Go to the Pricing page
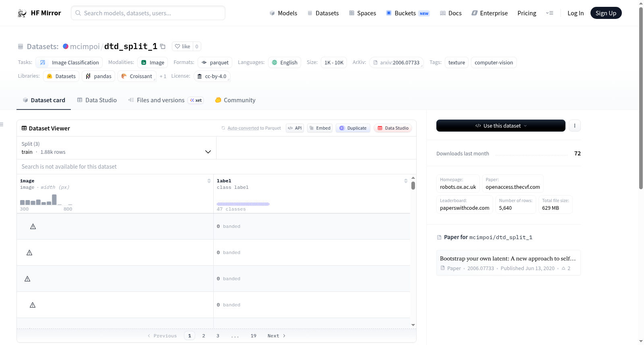The width and height of the screenshot is (644, 345). [527, 13]
